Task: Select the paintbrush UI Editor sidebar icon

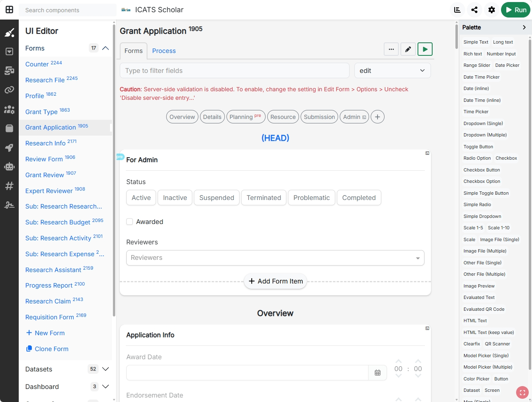Action: (x=9, y=33)
